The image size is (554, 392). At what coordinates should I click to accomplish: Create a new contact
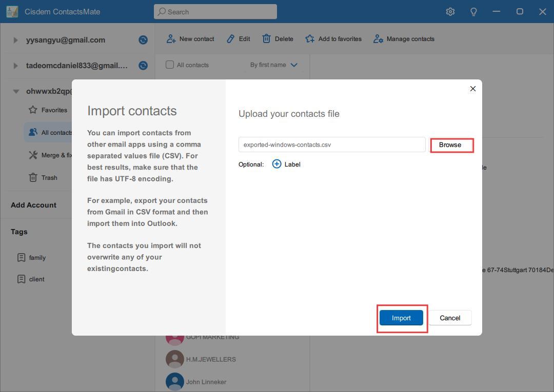click(x=190, y=38)
